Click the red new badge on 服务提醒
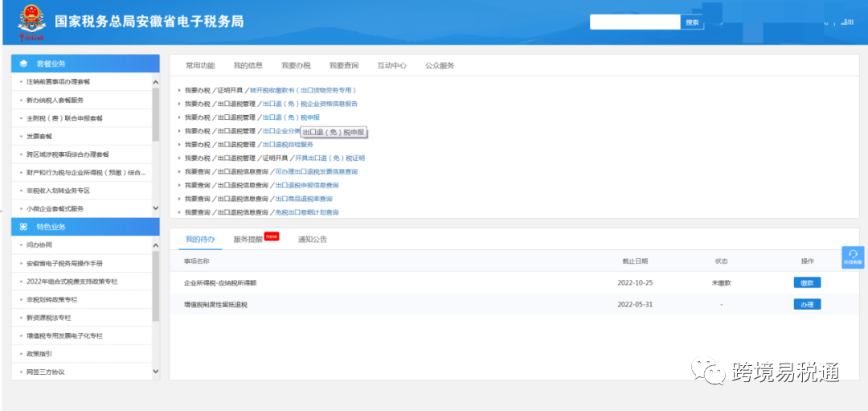The height and width of the screenshot is (411, 868). tap(272, 236)
